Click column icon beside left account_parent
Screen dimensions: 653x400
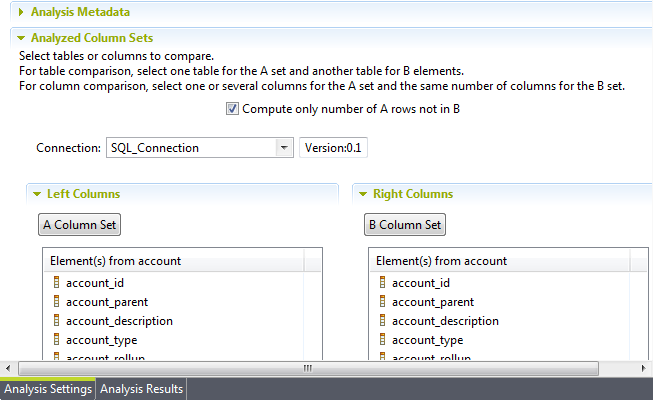coord(57,302)
